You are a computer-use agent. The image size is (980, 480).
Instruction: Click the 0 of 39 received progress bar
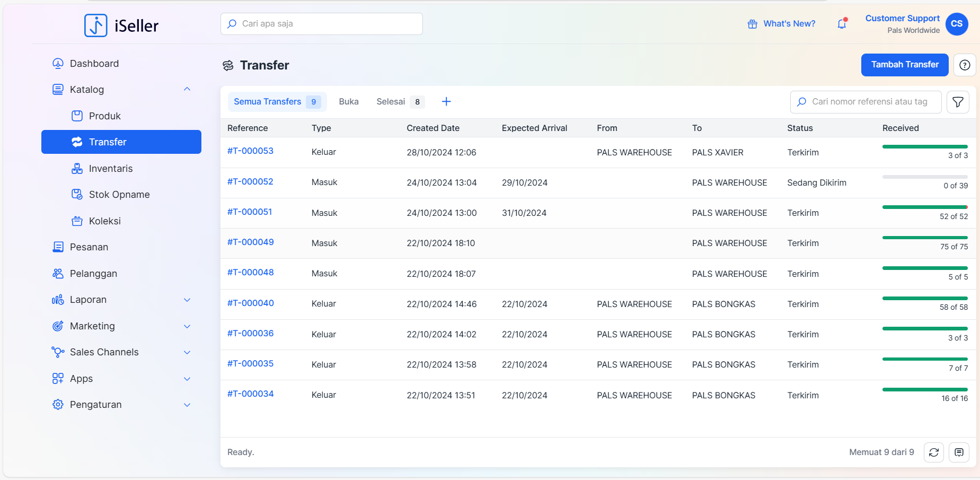925,177
